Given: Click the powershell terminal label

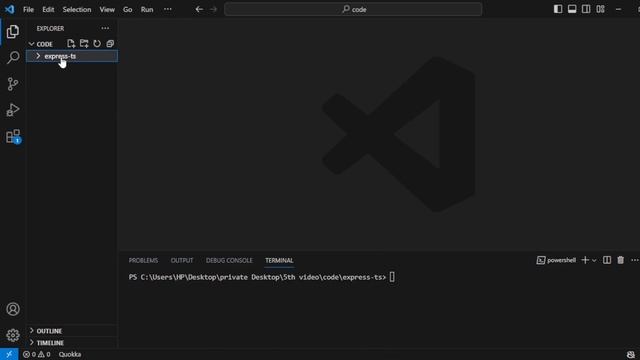Looking at the screenshot, I should point(556,260).
